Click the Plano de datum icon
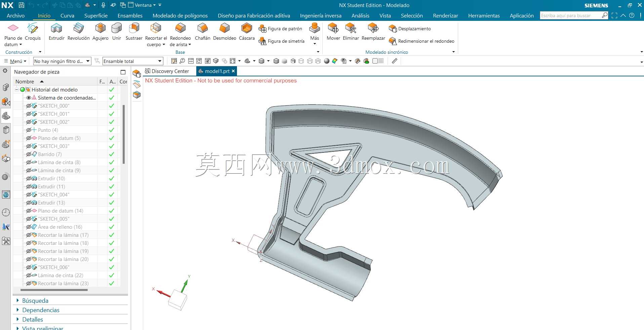This screenshot has height=330, width=644. click(13, 28)
